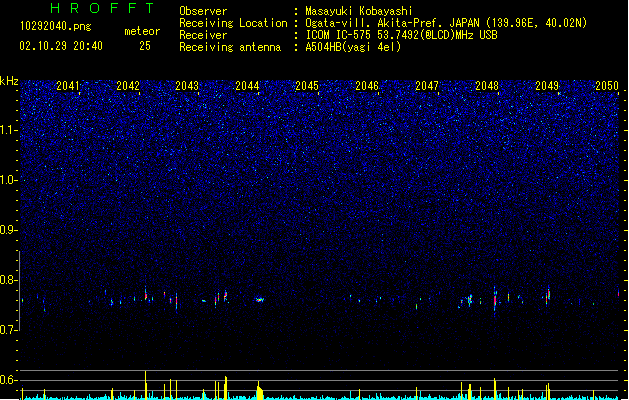The height and width of the screenshot is (400, 629).
Task: Click the 2050 time marker
Action: pyautogui.click(x=607, y=86)
